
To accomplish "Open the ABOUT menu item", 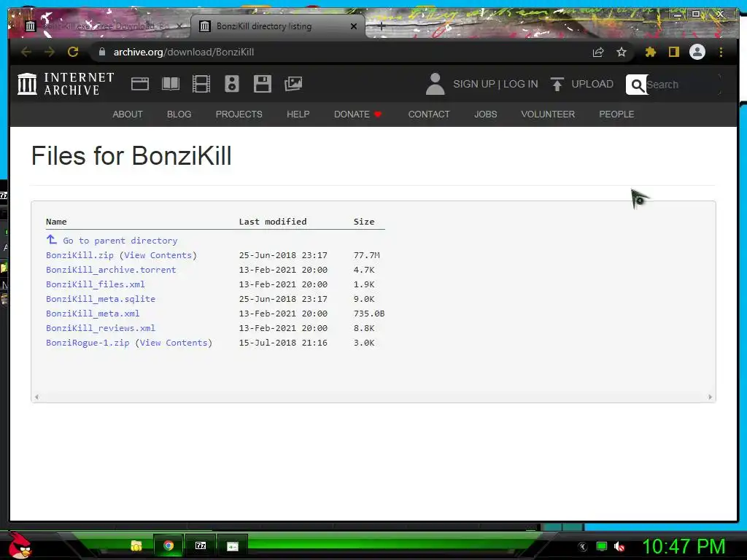I will (x=128, y=114).
